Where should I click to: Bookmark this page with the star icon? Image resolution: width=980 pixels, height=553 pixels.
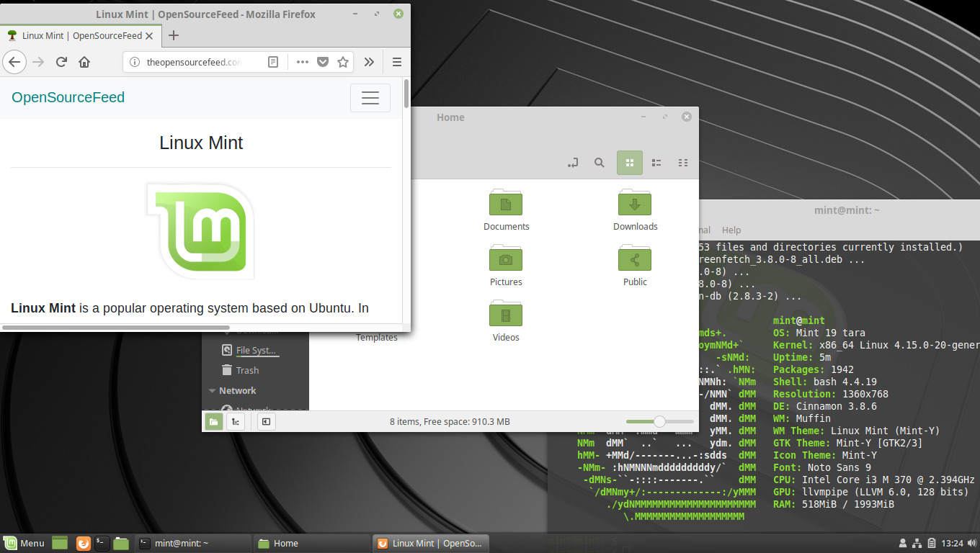click(x=343, y=62)
